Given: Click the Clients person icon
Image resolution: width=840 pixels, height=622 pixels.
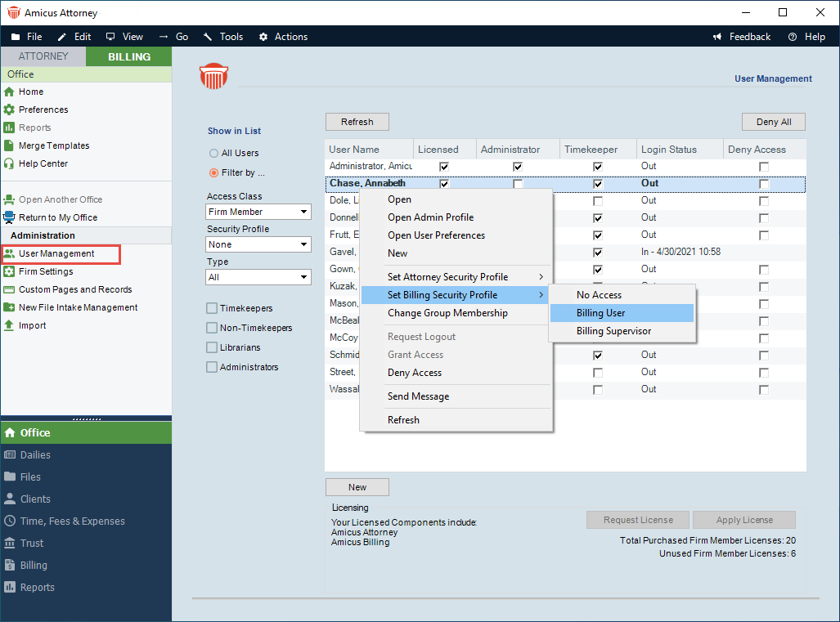Looking at the screenshot, I should [x=10, y=499].
